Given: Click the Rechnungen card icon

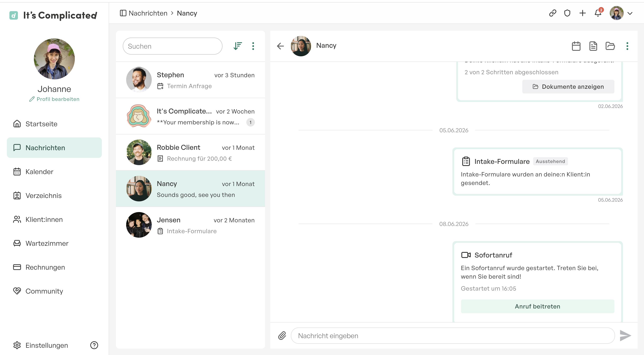Looking at the screenshot, I should pos(17,267).
